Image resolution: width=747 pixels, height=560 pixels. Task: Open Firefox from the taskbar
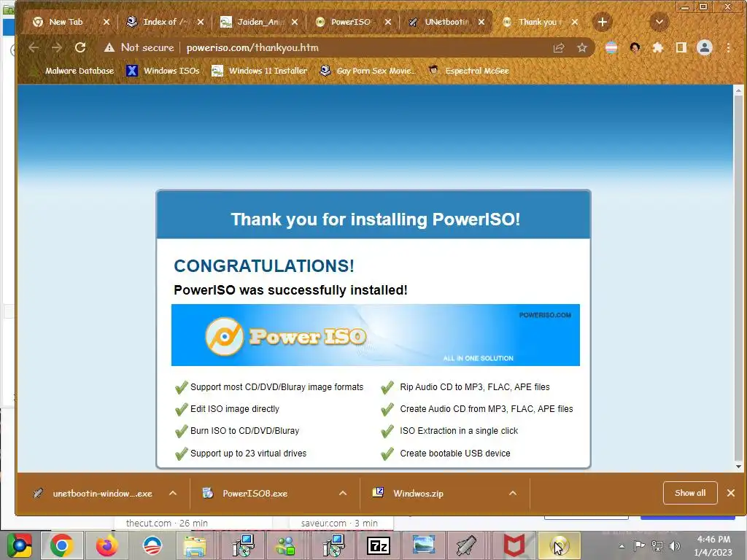[107, 545]
